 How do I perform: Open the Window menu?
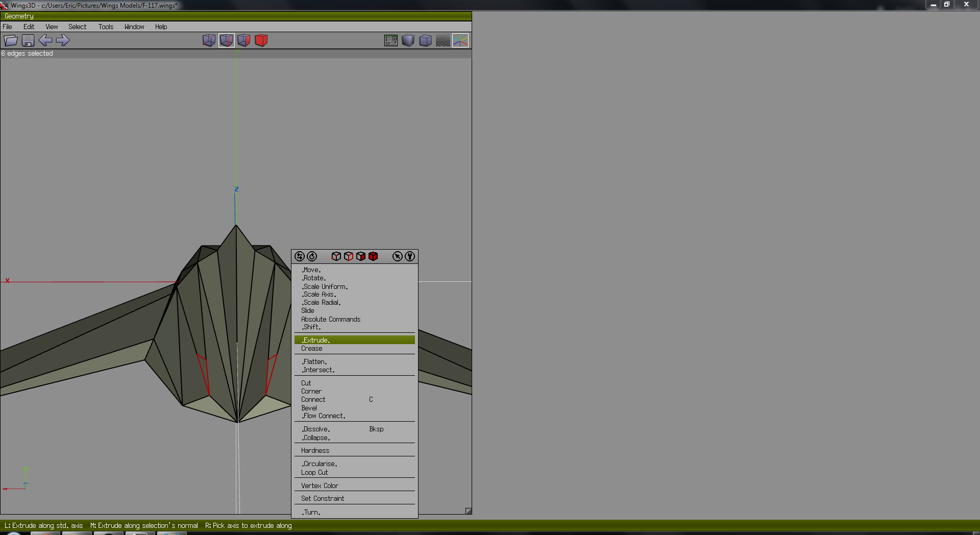click(x=134, y=27)
